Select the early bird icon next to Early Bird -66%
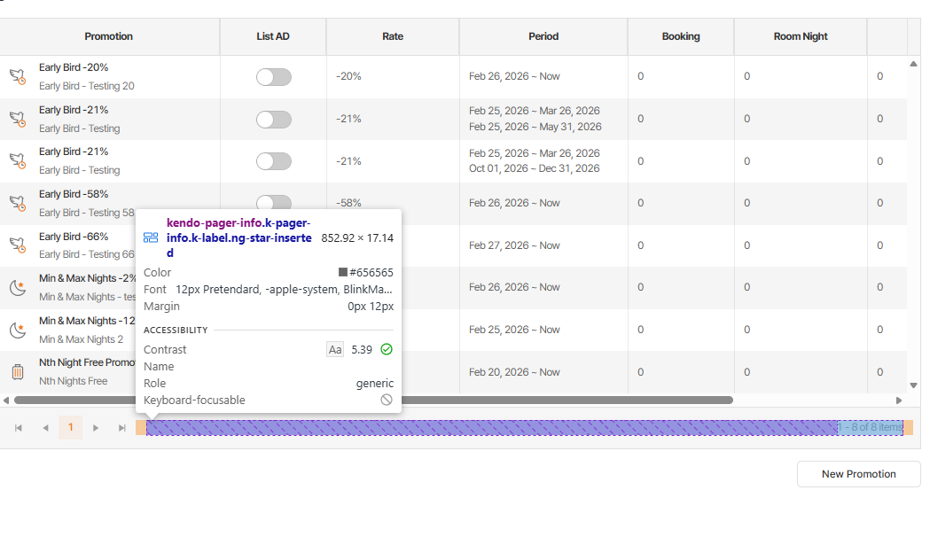This screenshot has width=930, height=560. pyautogui.click(x=18, y=245)
